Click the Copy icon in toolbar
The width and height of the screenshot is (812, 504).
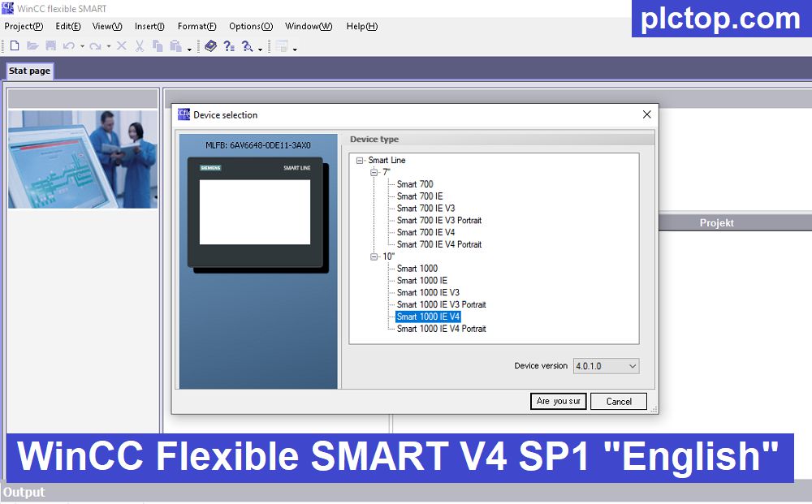tap(158, 46)
